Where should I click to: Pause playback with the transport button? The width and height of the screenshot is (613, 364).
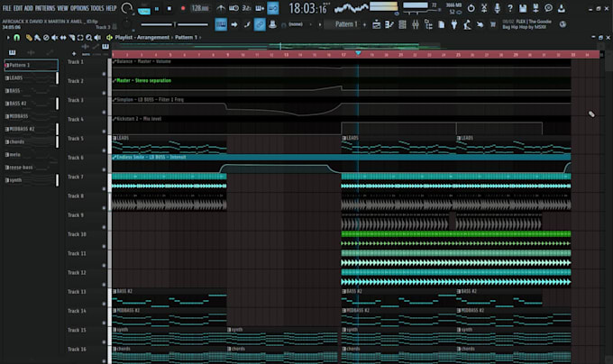[x=157, y=8]
